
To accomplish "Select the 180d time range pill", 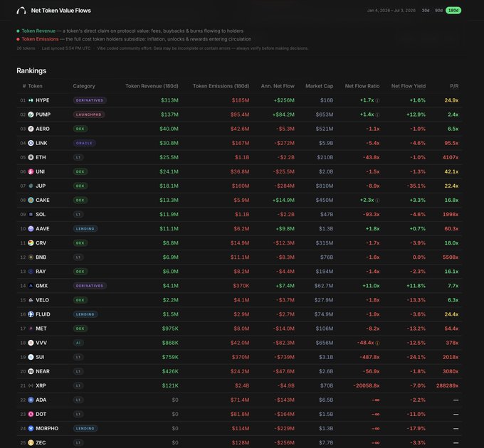I will 453,11.
